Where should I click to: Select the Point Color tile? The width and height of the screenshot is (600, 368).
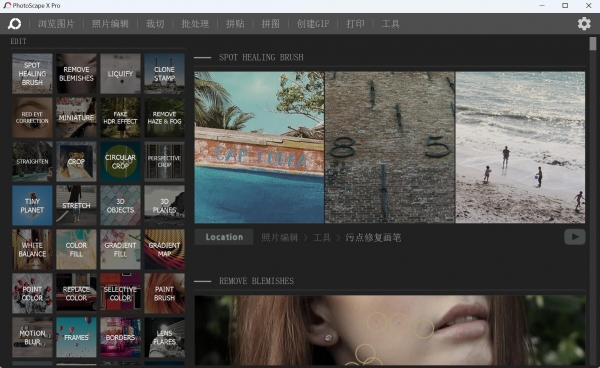click(x=32, y=293)
